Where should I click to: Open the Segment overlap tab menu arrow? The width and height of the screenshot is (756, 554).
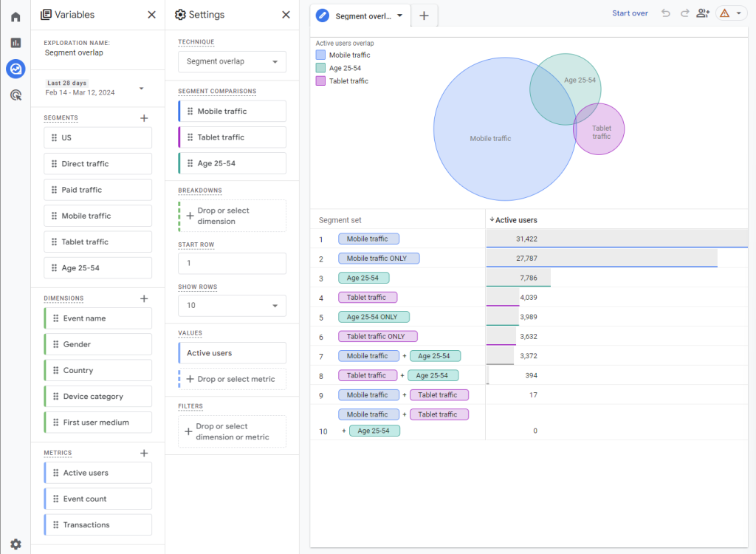399,16
